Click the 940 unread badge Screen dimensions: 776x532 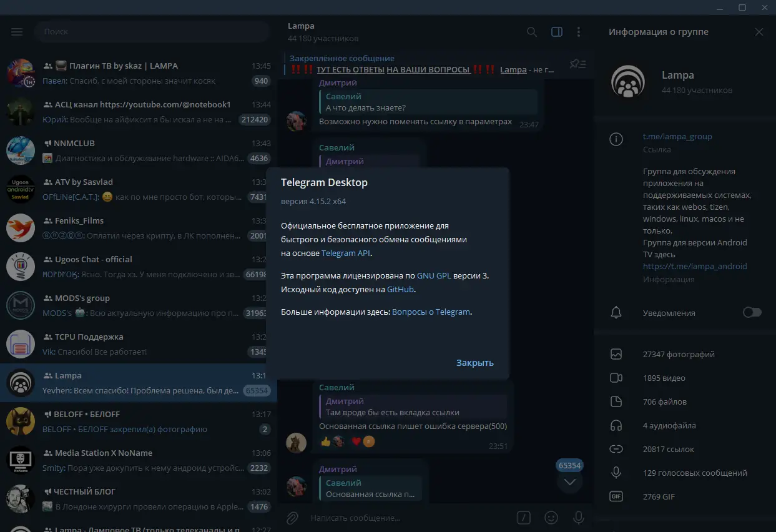(261, 81)
